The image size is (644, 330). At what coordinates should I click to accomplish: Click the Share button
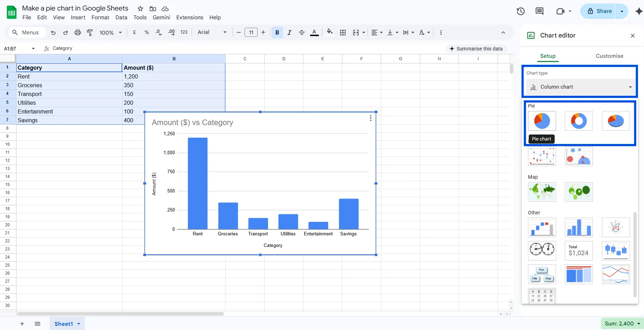coord(600,11)
